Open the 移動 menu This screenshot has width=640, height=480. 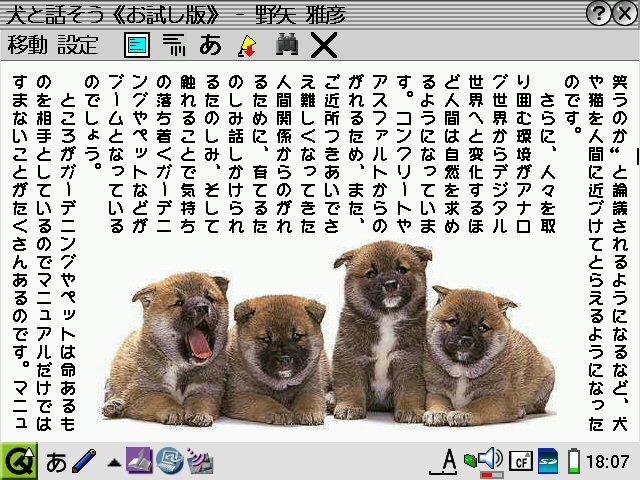click(x=27, y=44)
